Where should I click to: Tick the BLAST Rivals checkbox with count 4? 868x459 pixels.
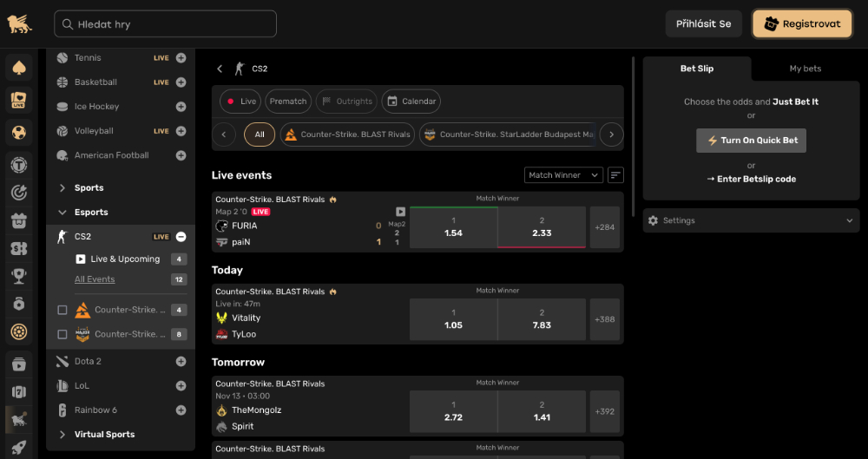pyautogui.click(x=62, y=310)
